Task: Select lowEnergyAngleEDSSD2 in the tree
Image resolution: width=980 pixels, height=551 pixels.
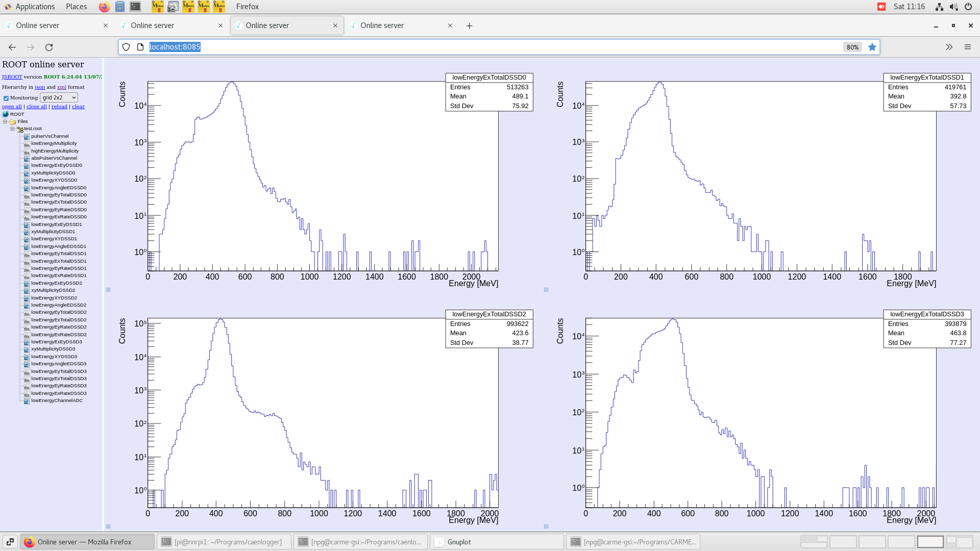Action: (59, 305)
